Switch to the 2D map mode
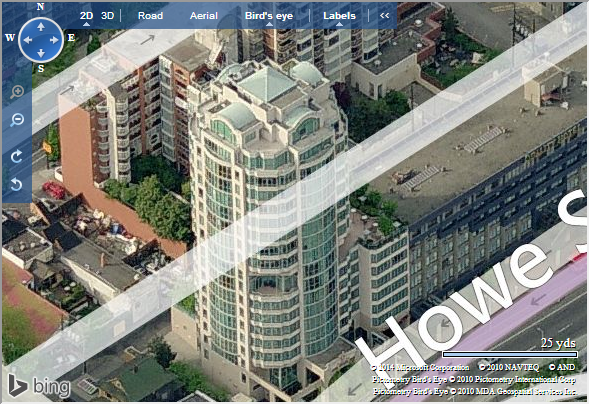The width and height of the screenshot is (589, 404). [86, 16]
